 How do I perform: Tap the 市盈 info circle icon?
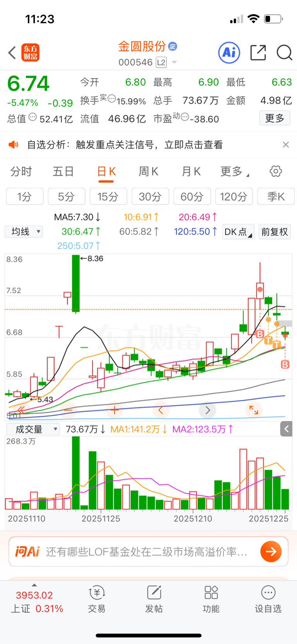(x=185, y=117)
